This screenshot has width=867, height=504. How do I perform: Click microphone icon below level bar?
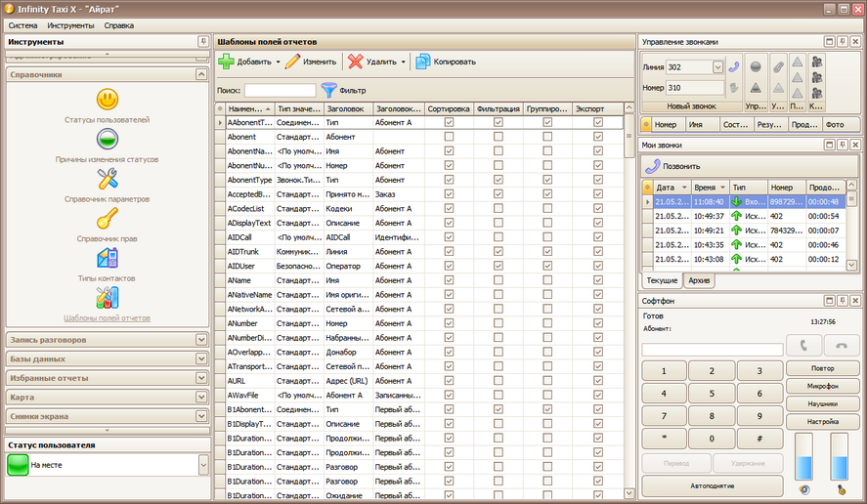tap(841, 489)
